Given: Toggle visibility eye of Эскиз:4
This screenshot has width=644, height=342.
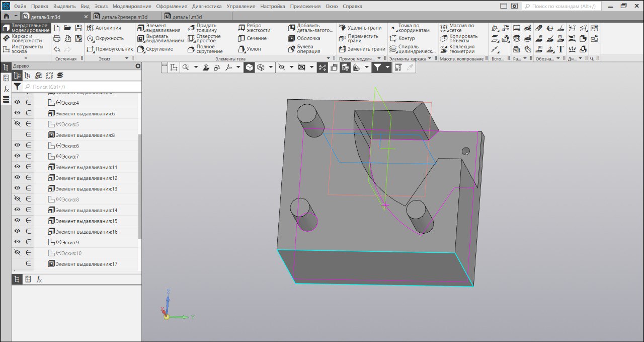Looking at the screenshot, I should 18,103.
